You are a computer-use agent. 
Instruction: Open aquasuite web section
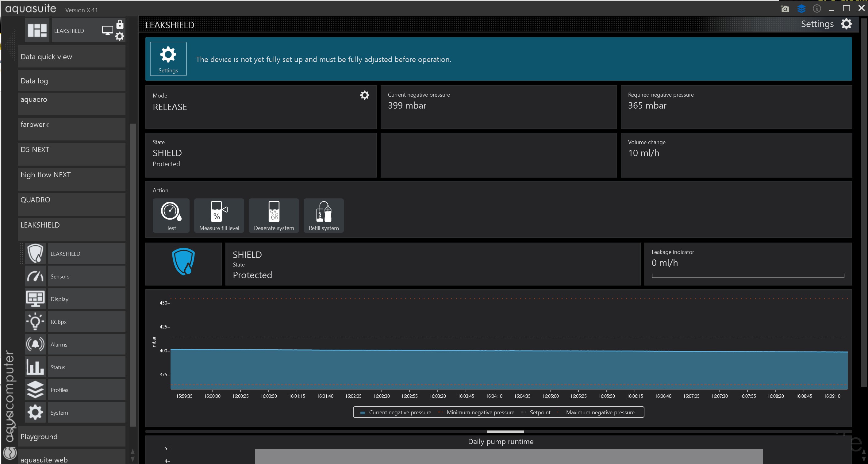pyautogui.click(x=72, y=457)
